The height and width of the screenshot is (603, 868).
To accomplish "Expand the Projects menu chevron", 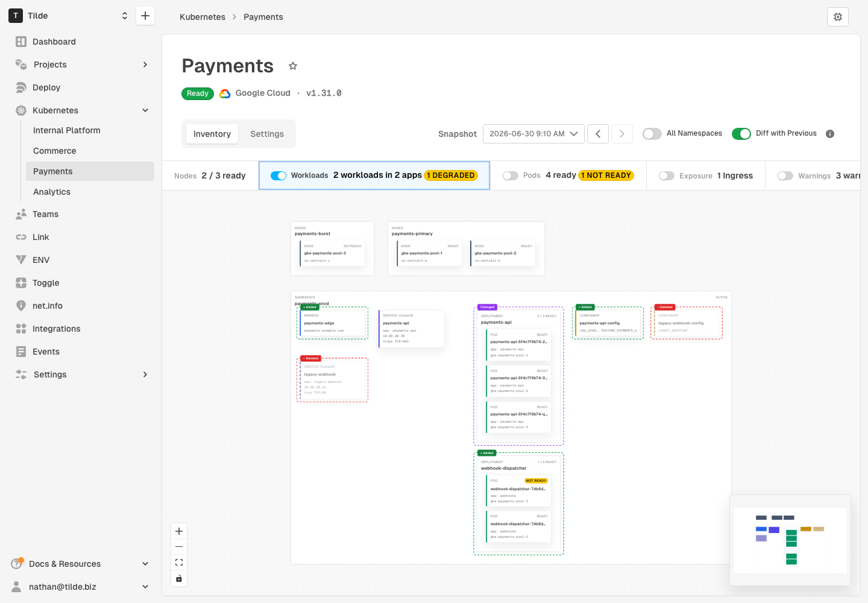I will click(x=145, y=65).
